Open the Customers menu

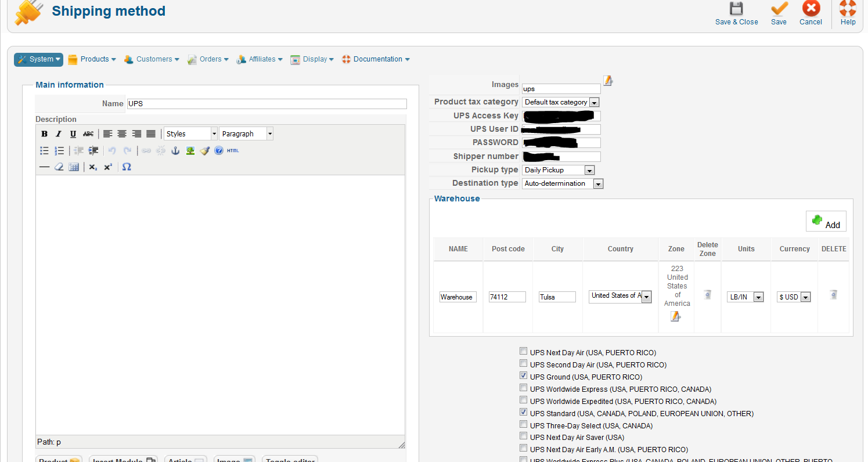pos(151,59)
